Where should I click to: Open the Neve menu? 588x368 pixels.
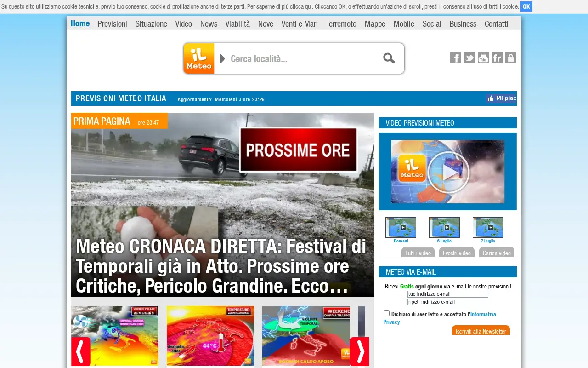tap(266, 24)
